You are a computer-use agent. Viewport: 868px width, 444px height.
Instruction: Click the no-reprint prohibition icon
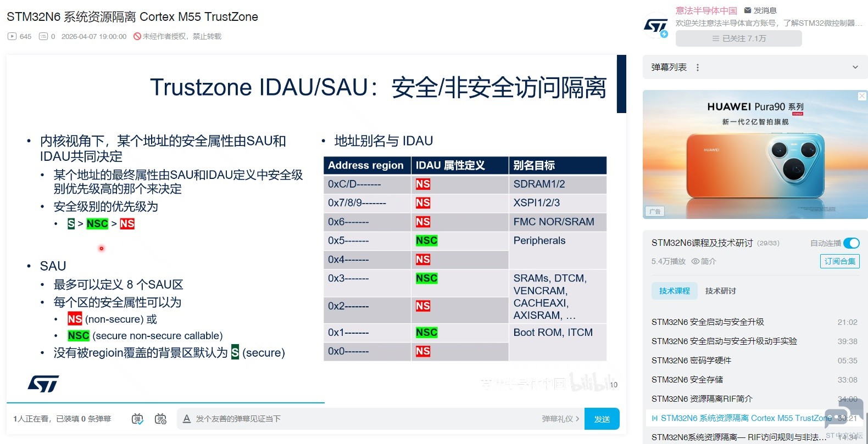(x=137, y=36)
